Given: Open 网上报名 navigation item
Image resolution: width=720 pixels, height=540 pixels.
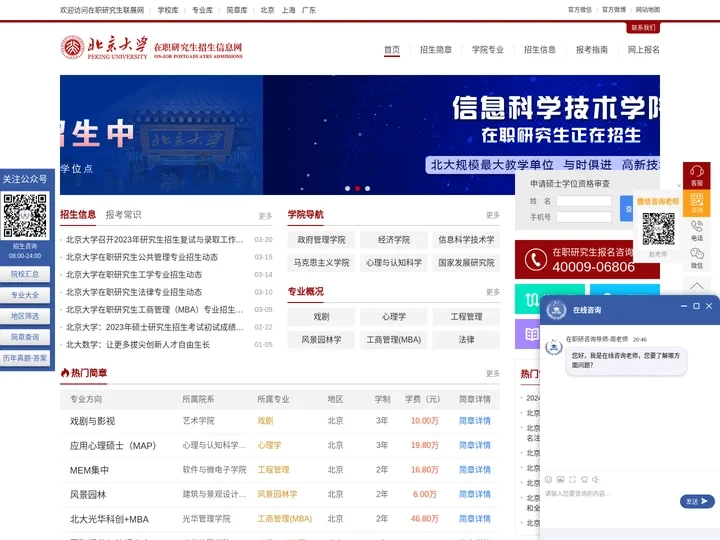Looking at the screenshot, I should coord(643,50).
